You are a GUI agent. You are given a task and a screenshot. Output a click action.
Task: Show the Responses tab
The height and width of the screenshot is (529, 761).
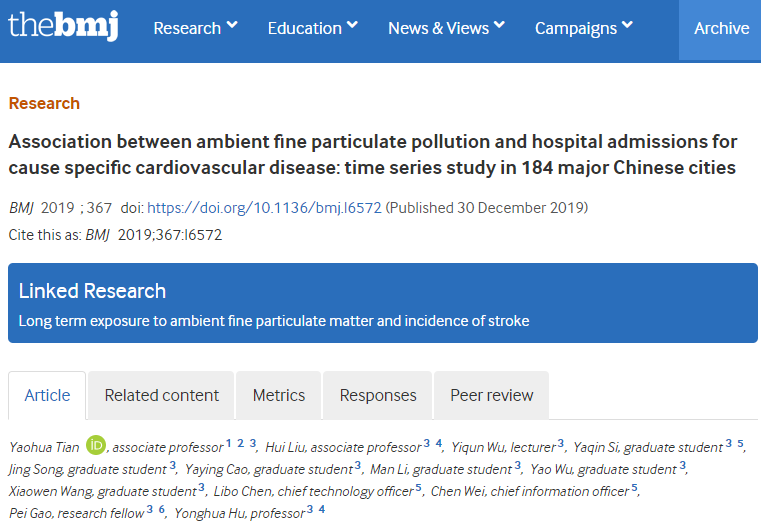click(378, 395)
